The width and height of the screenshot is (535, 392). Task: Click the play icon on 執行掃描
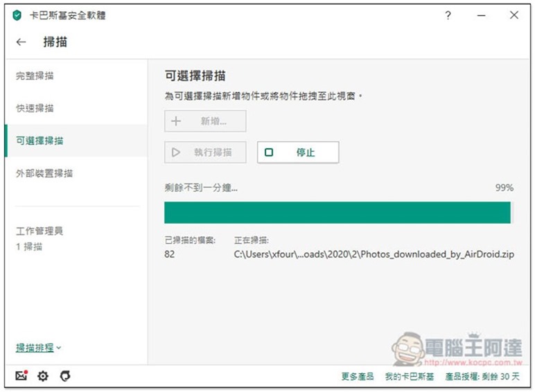[176, 152]
